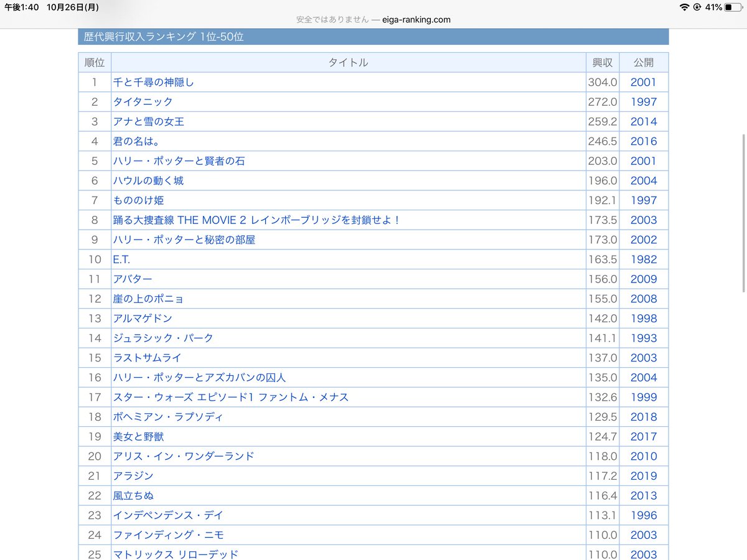The height and width of the screenshot is (560, 747).
Task: Open 美女と野獣 movie link
Action: pyautogui.click(x=138, y=436)
